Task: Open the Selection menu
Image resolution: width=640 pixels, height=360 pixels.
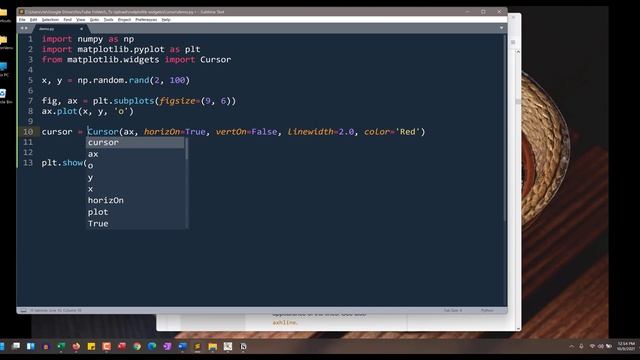Action: (50, 20)
